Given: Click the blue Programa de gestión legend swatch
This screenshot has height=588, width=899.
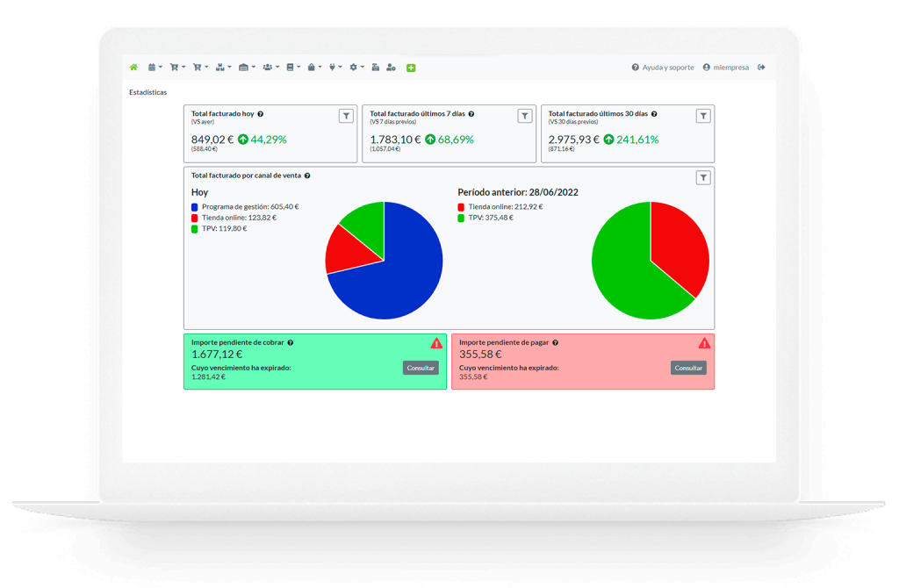Looking at the screenshot, I should click(x=194, y=207).
